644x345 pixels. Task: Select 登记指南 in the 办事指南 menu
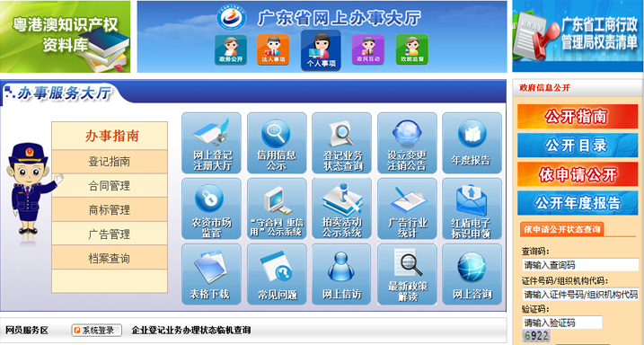click(x=110, y=162)
